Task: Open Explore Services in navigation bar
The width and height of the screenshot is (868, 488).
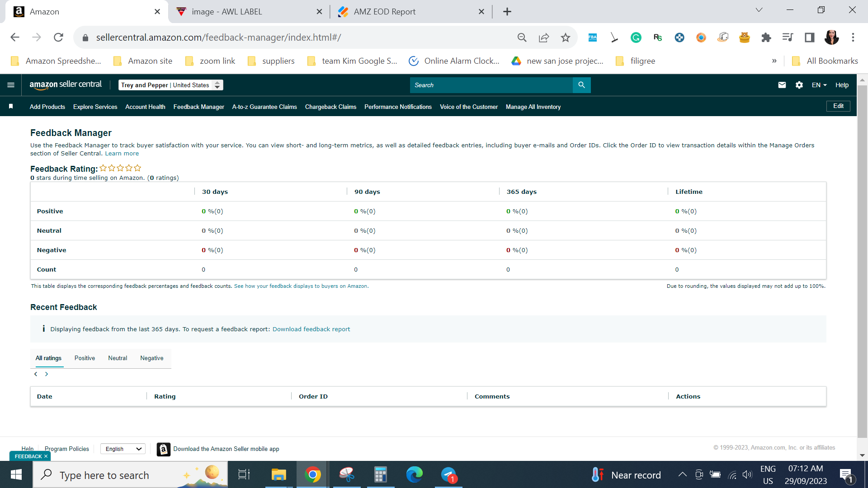Action: coord(95,107)
